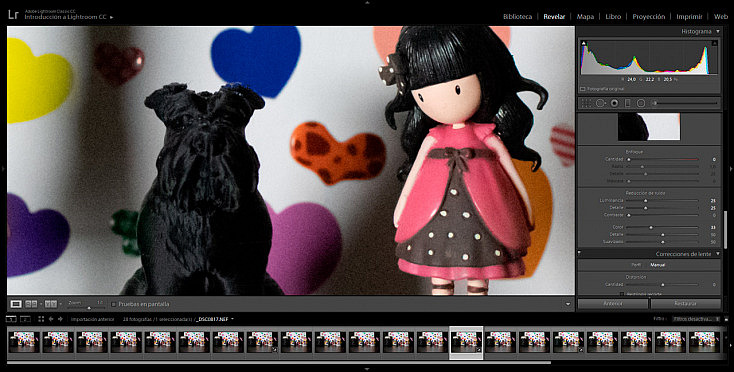Select the Red eye correction tool icon
The width and height of the screenshot is (734, 372).
(614, 103)
